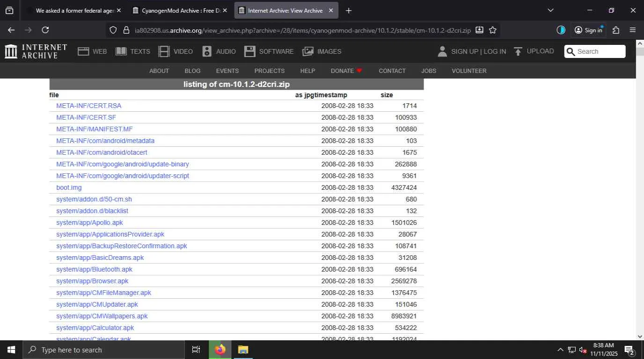The height and width of the screenshot is (359, 644).
Task: Open the SOFTWARE media section
Action: click(x=269, y=51)
